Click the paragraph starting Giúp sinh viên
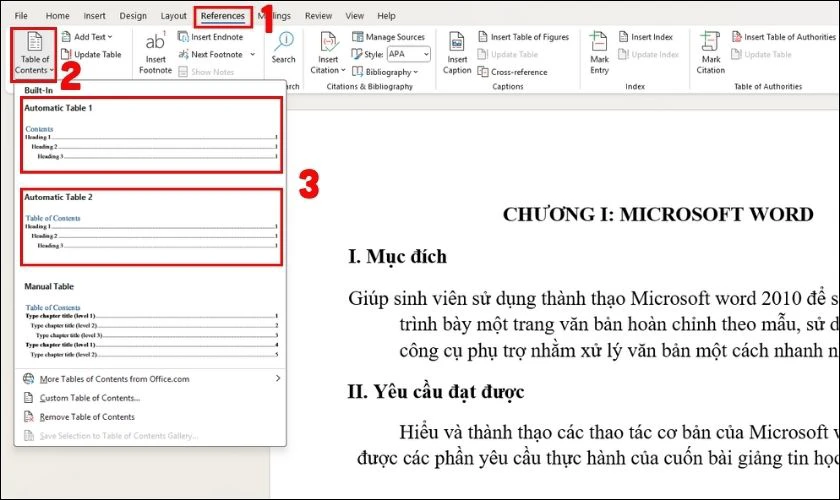 click(x=594, y=324)
